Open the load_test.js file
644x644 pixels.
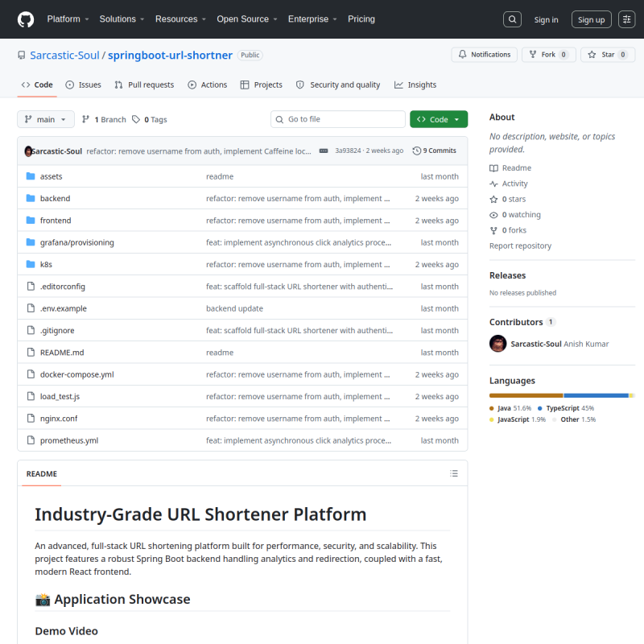(60, 396)
